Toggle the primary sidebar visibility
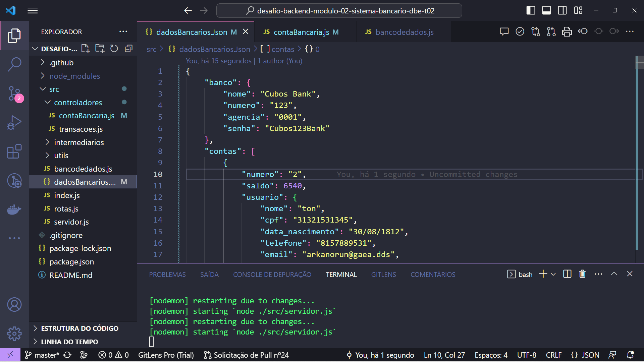644x362 pixels. click(x=531, y=10)
